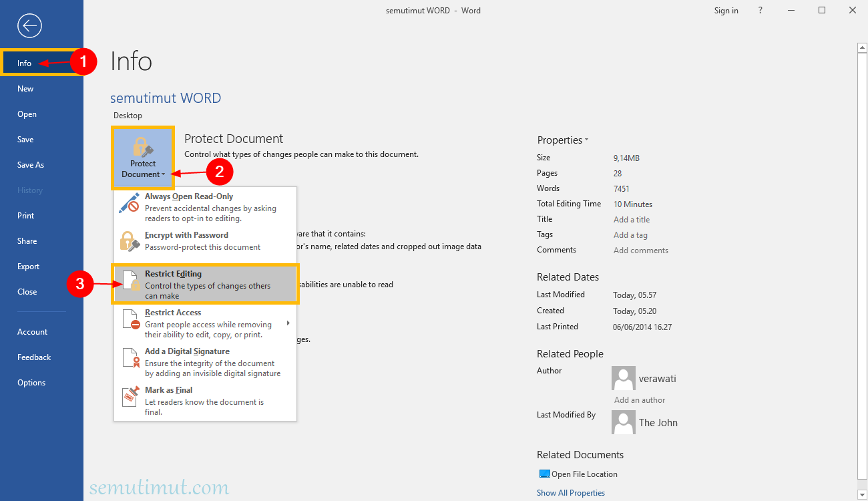Image resolution: width=868 pixels, height=501 pixels.
Task: Click The John's avatar picture
Action: [624, 422]
